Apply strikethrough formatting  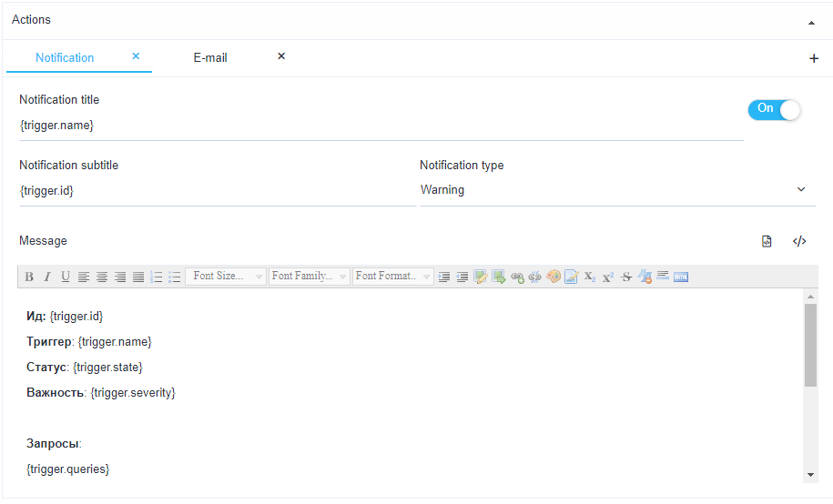click(x=626, y=277)
